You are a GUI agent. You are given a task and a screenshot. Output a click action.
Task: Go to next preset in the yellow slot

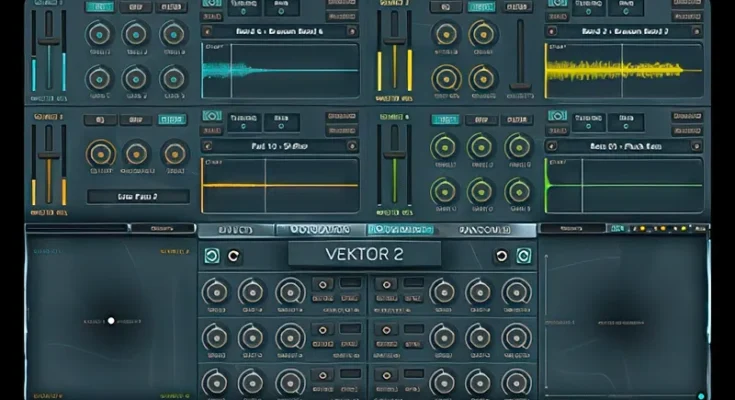696,31
